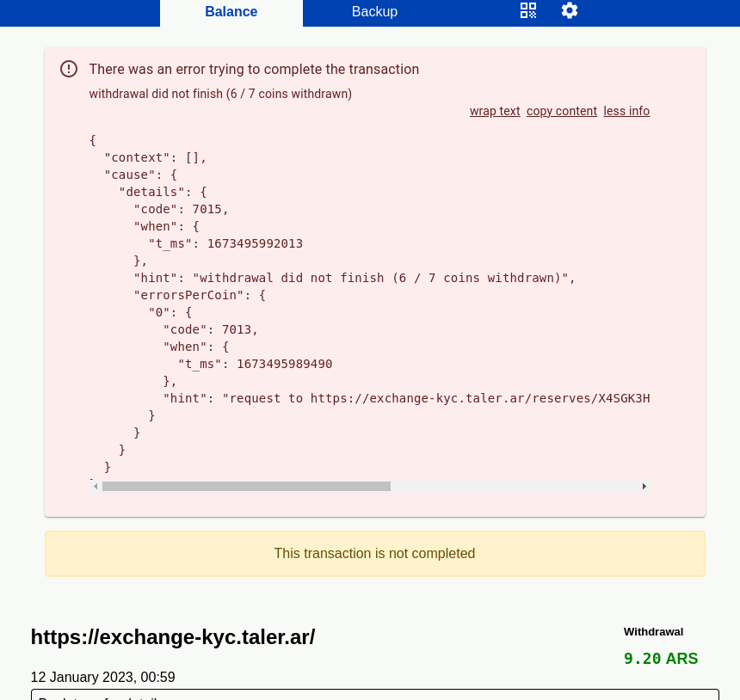Click the error exclamation alert icon

pos(69,69)
